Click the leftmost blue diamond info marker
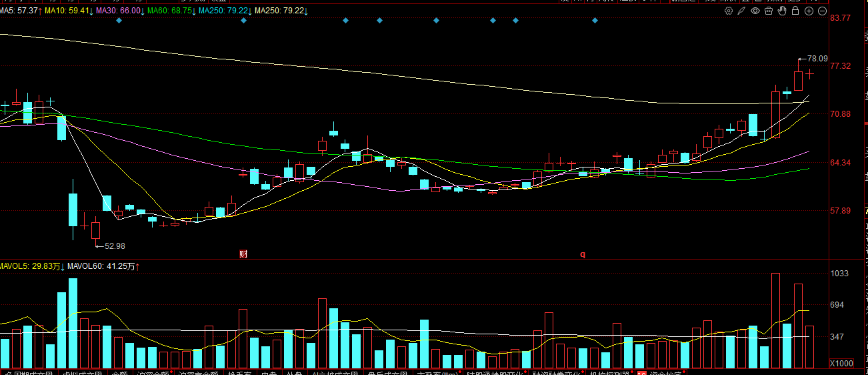The image size is (868, 375). click(119, 21)
